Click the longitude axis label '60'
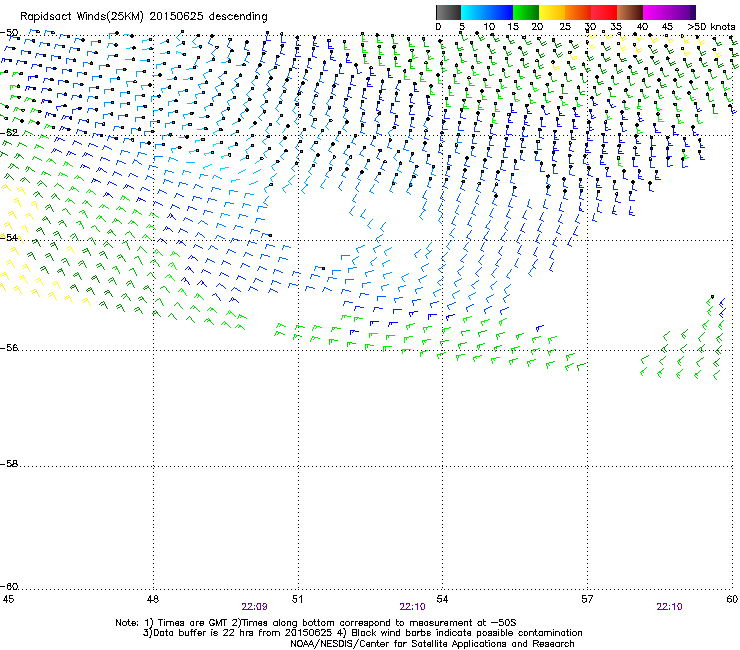Viewport: 740px width, 650px height. click(x=732, y=599)
